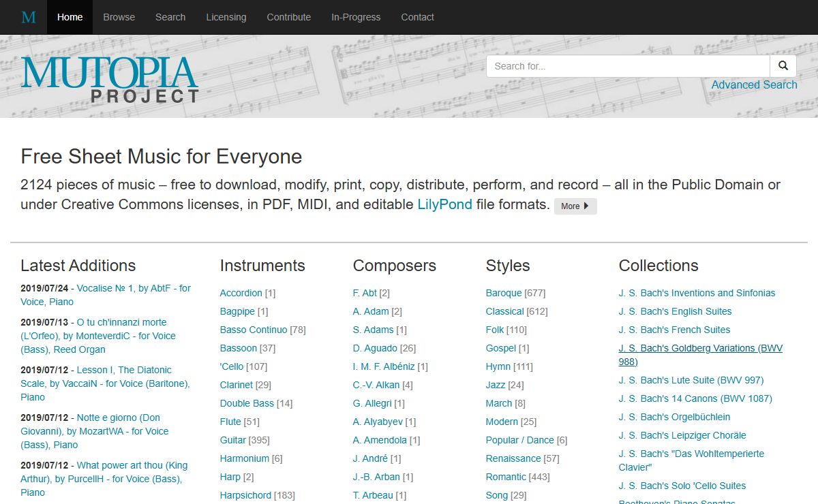
Task: Follow the LilyPond link
Action: click(444, 204)
